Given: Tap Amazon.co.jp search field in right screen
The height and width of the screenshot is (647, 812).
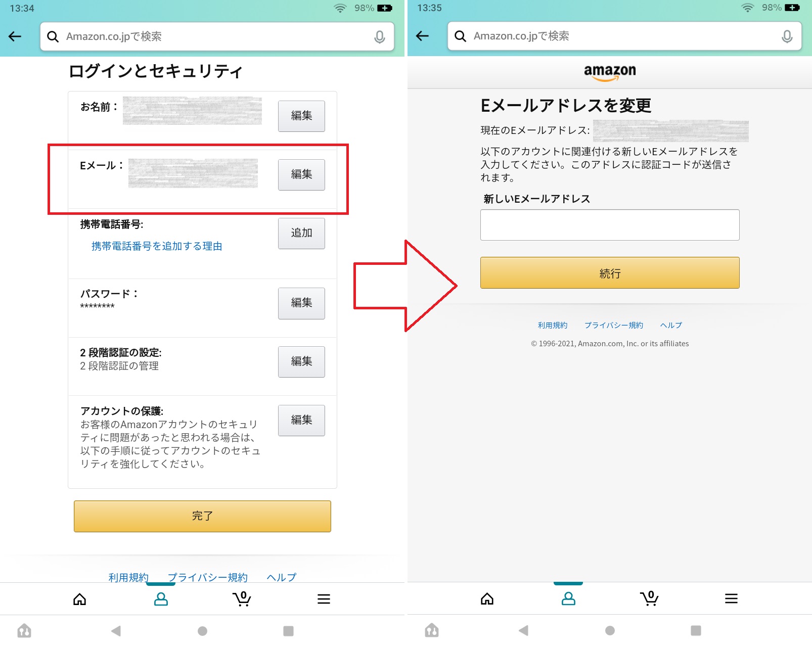Looking at the screenshot, I should point(624,36).
